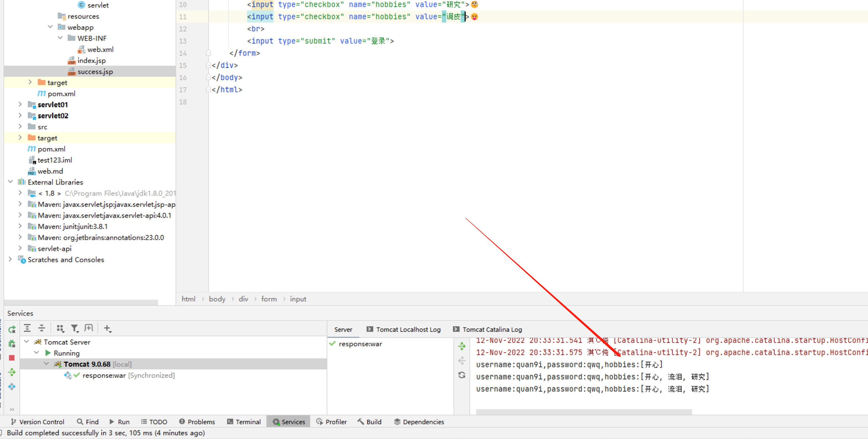868x439 pixels.
Task: Click the Undeploy artifact gray icon
Action: (462, 360)
